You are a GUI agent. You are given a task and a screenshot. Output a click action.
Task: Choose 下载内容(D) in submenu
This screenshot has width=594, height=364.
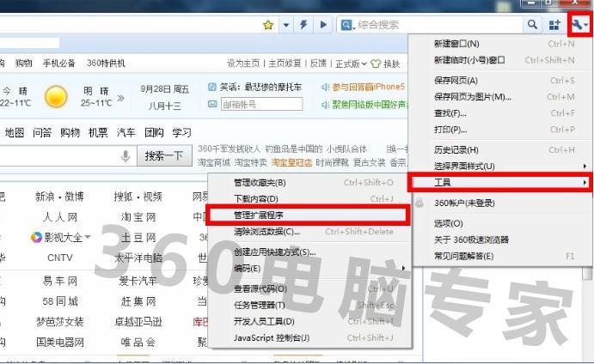pos(309,199)
